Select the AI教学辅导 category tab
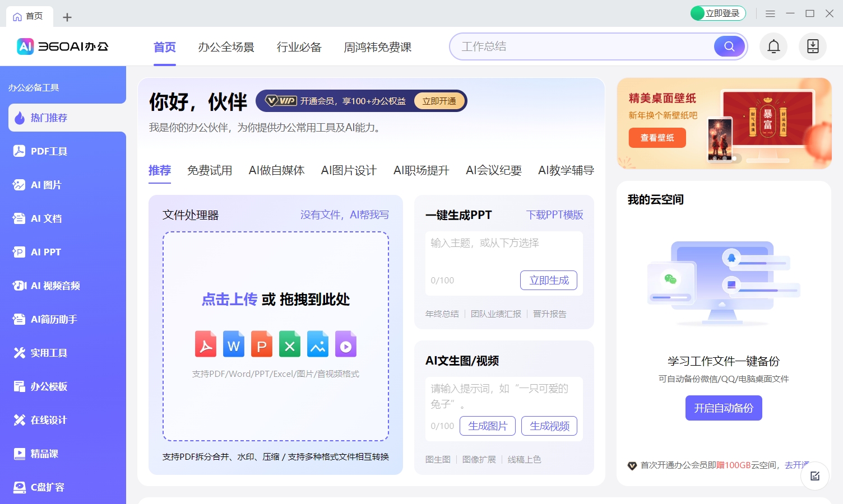The width and height of the screenshot is (843, 504). point(566,170)
